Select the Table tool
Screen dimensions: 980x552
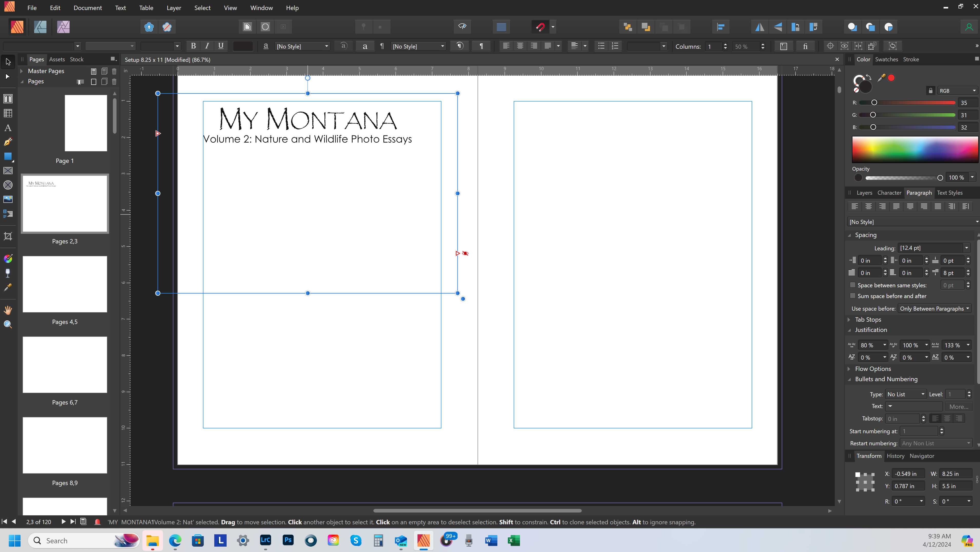tap(8, 113)
